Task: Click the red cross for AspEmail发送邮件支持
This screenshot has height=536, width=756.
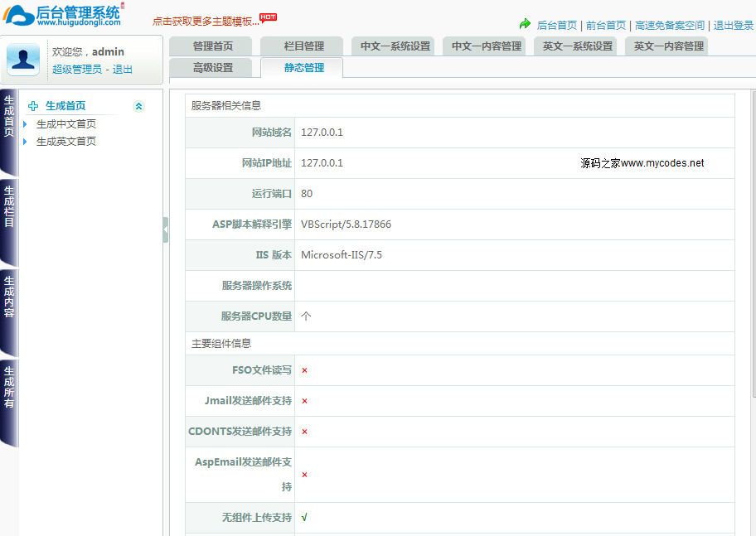Action: tap(304, 475)
